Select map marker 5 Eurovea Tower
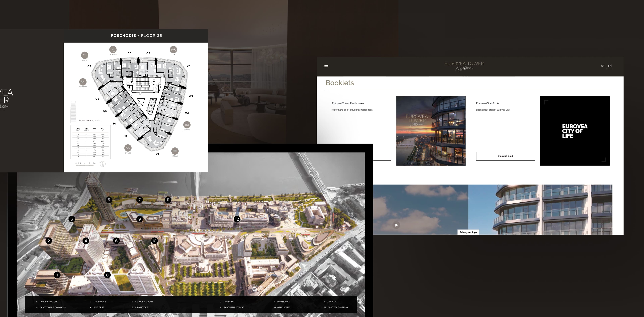644x317 pixels. coord(109,200)
